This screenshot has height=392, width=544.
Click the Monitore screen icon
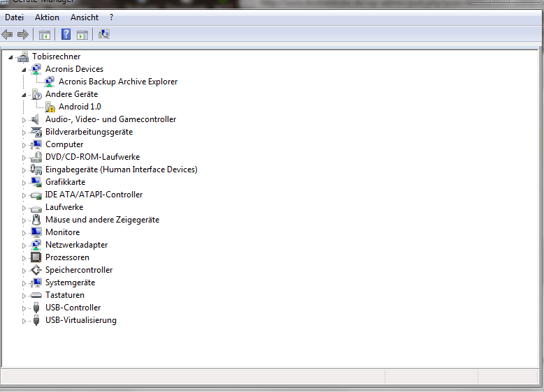[x=36, y=232]
